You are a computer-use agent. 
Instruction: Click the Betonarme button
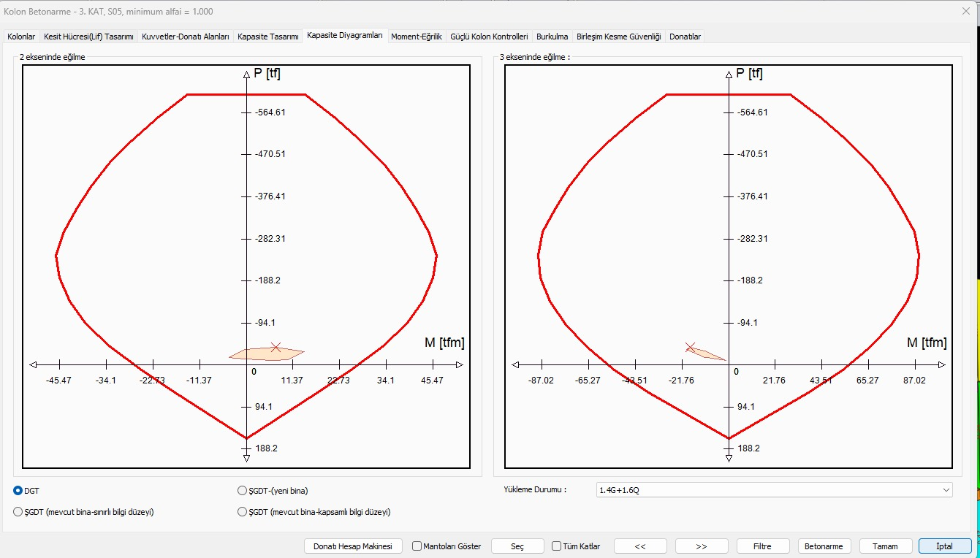pyautogui.click(x=824, y=546)
